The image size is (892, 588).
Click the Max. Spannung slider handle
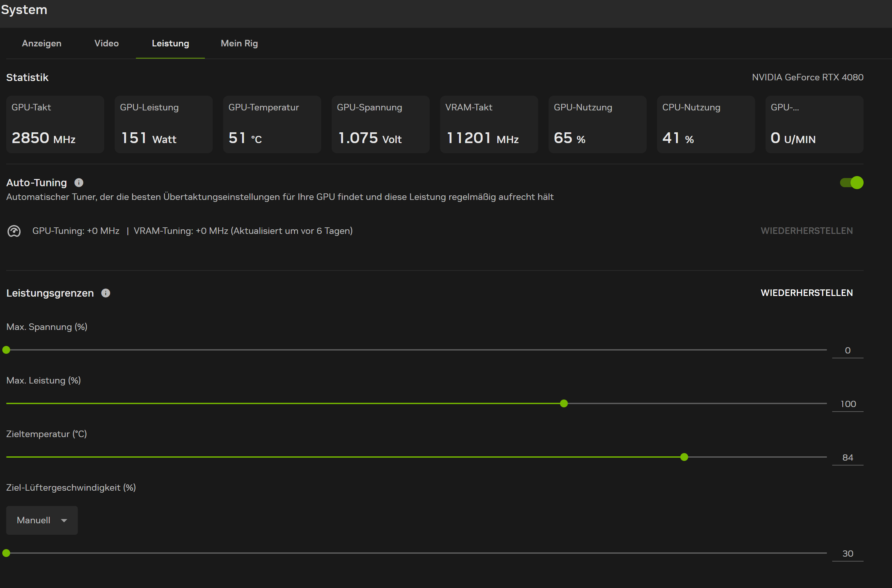[7, 350]
